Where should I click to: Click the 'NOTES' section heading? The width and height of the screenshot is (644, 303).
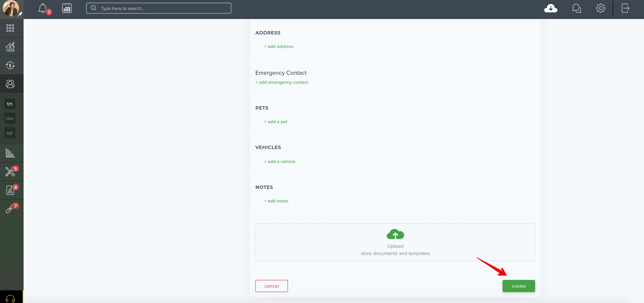pos(264,187)
